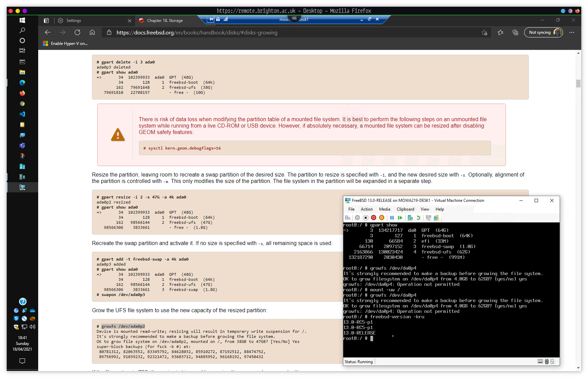Open the Help menu in VM Connection window
This screenshot has width=588, height=378.
440,209
